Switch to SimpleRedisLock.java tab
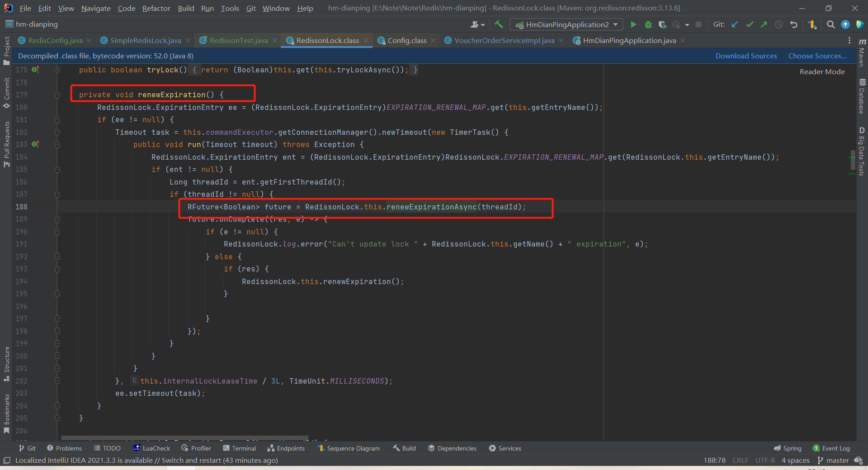Viewport: 868px width, 470px height. (x=146, y=41)
